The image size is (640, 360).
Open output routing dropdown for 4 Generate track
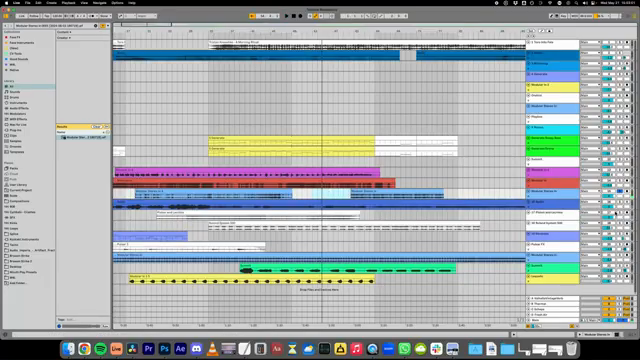[x=590, y=74]
